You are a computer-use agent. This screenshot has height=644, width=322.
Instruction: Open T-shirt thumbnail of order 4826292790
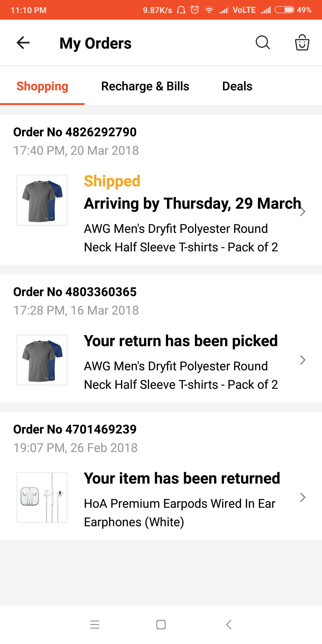pos(42,200)
